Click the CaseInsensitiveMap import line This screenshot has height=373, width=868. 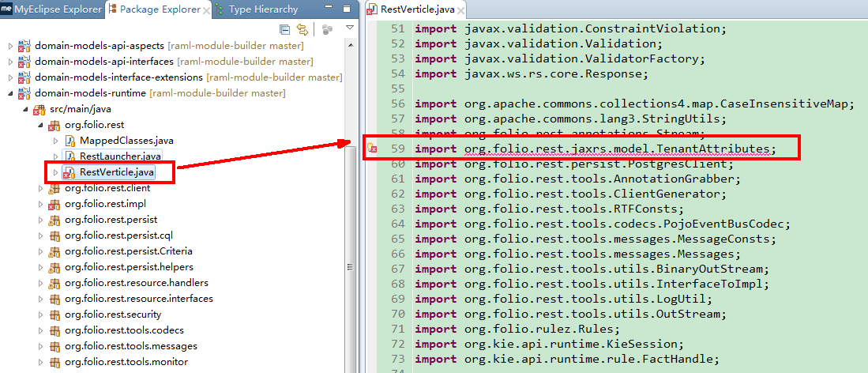coord(635,104)
